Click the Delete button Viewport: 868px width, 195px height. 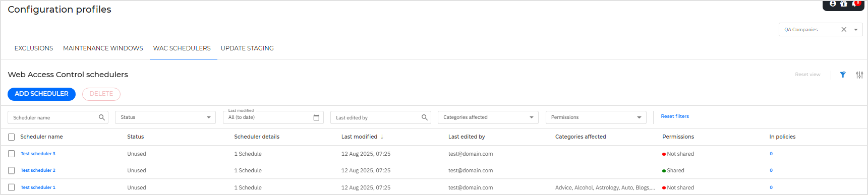click(x=101, y=94)
